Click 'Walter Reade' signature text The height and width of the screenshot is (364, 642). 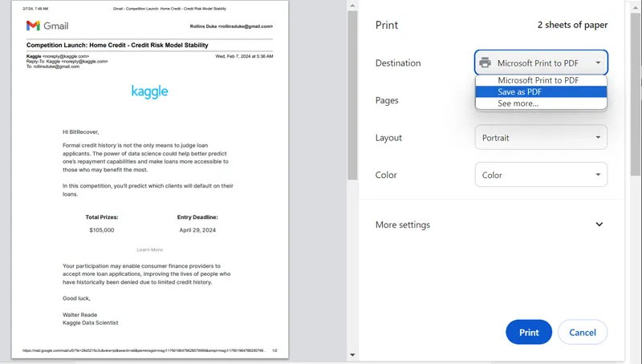(79, 314)
